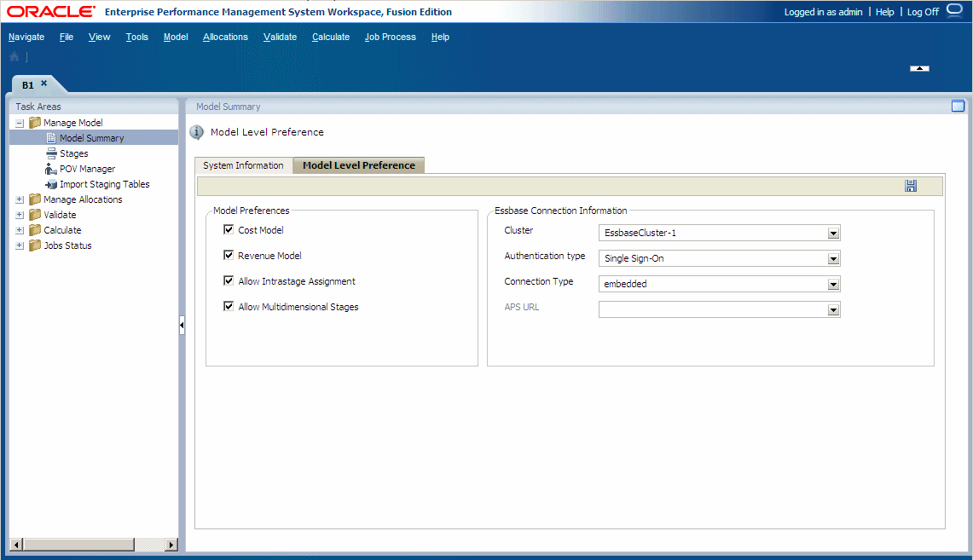Open the Cluster dropdown
The width and height of the screenshot is (973, 560).
[x=833, y=232]
